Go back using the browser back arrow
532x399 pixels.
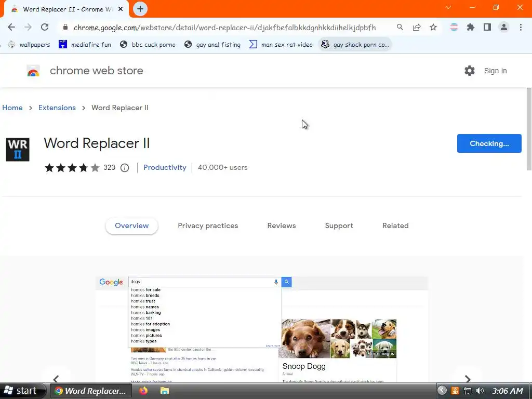[x=11, y=27]
